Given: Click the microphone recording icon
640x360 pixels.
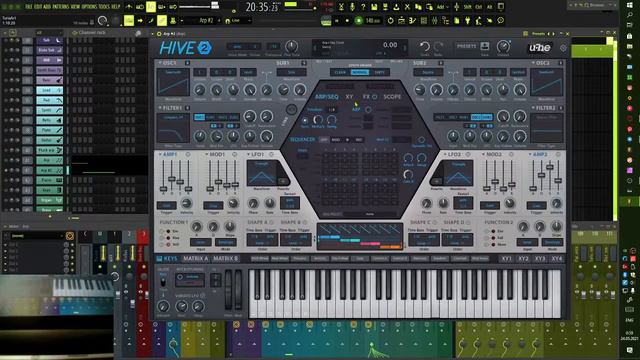Looking at the screenshot, I should (352, 7).
